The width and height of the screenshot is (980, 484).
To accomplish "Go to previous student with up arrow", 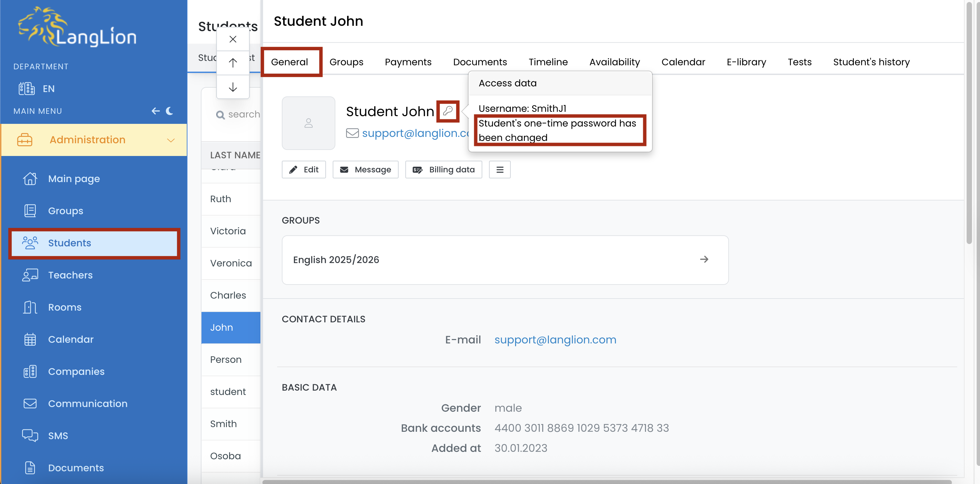I will click(x=233, y=63).
